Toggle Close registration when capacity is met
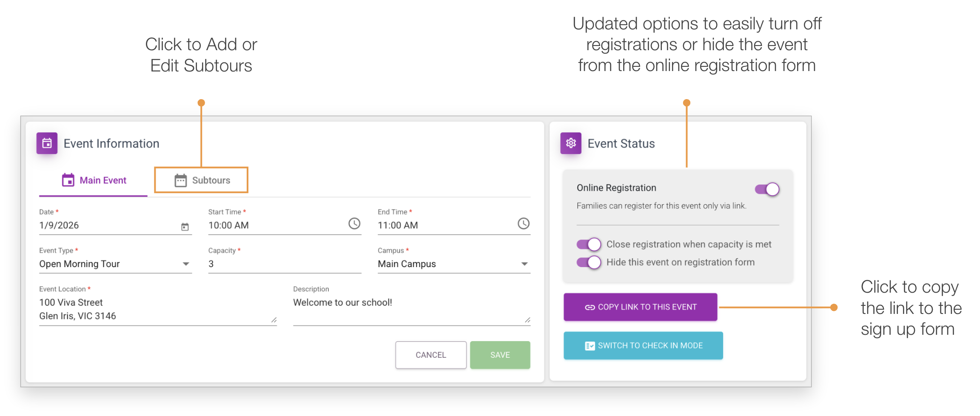 589,244
